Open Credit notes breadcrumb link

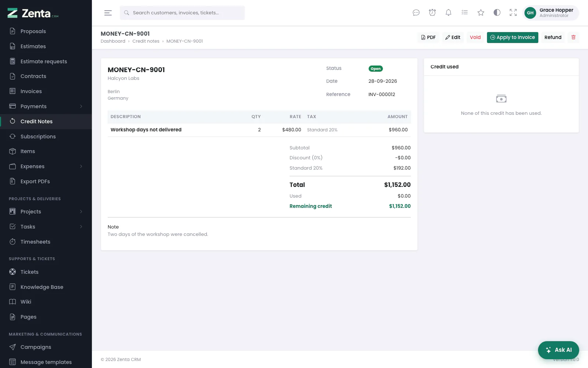tap(146, 41)
